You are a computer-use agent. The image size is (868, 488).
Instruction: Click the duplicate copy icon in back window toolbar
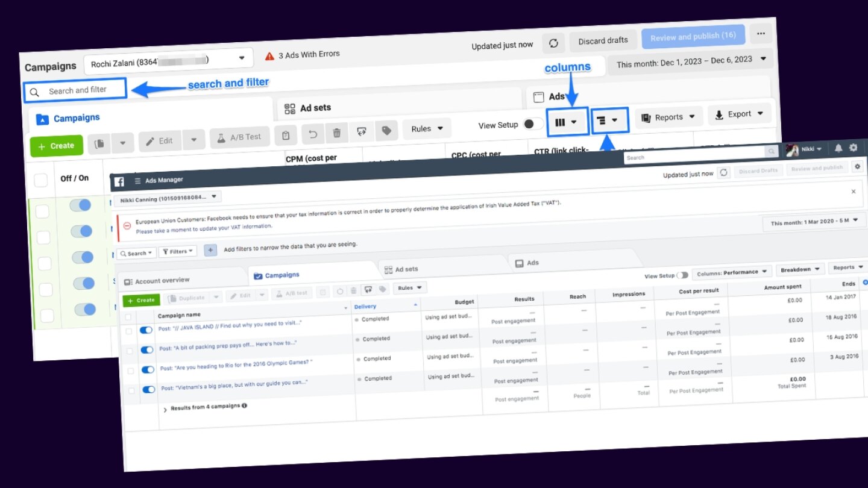(99, 143)
